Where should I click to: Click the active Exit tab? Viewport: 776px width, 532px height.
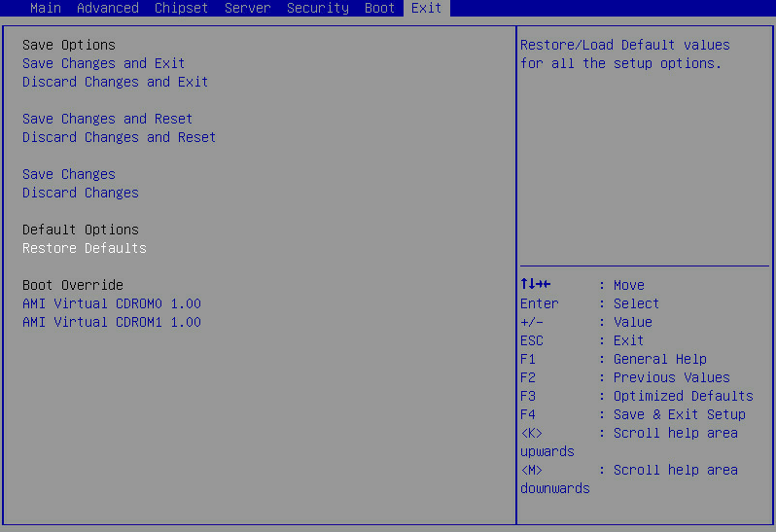click(x=427, y=8)
